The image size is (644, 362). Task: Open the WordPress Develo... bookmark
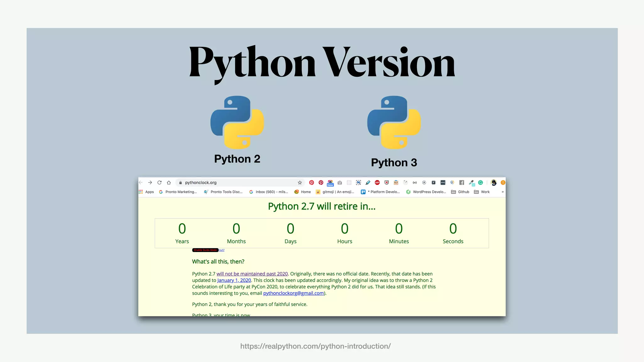click(426, 192)
